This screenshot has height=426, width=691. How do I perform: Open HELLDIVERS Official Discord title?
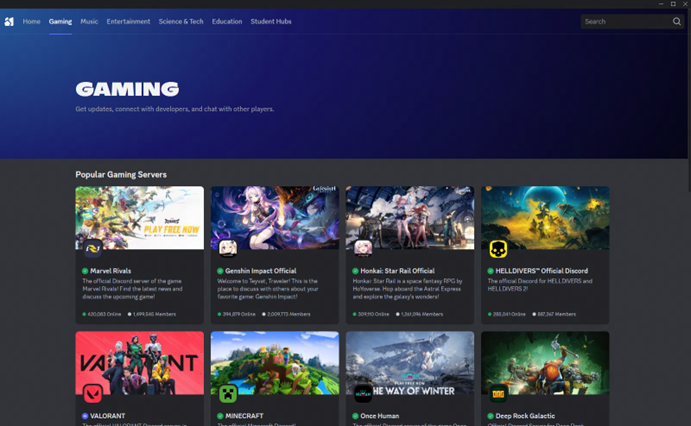(542, 271)
